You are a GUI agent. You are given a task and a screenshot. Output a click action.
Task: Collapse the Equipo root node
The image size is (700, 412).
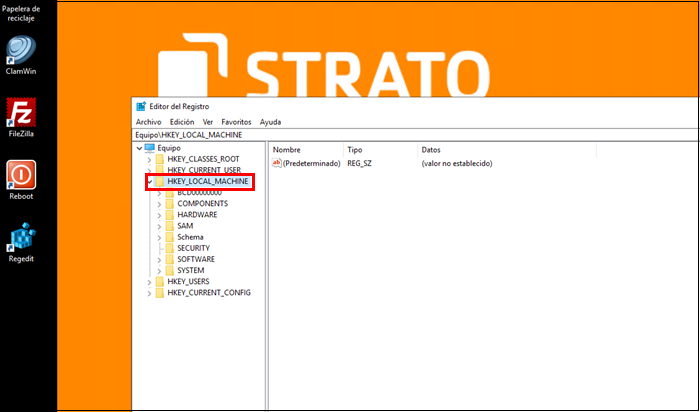[140, 149]
